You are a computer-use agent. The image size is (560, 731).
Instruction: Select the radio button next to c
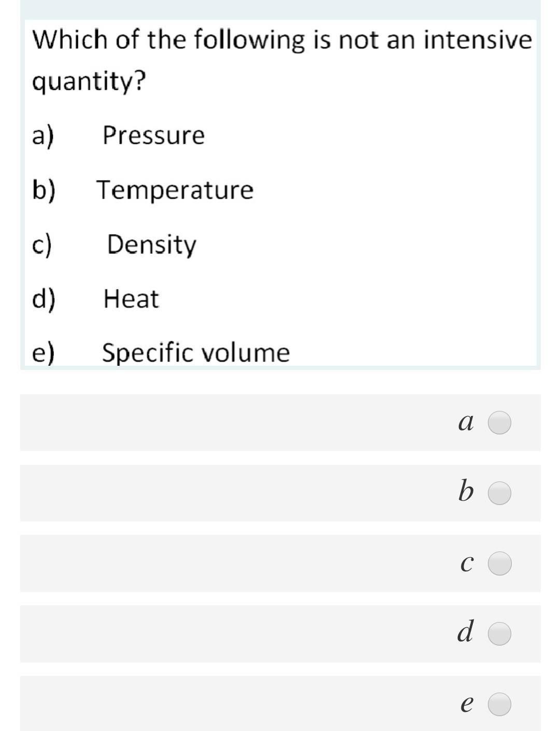point(499,564)
